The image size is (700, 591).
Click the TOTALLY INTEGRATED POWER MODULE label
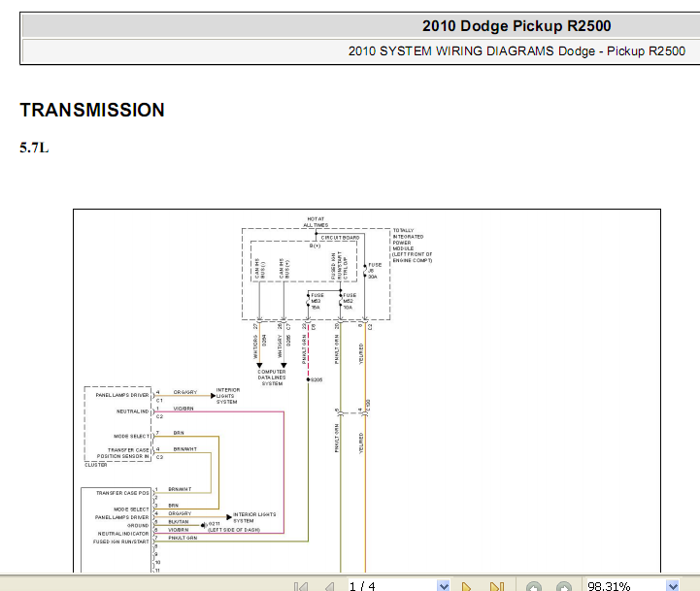[x=412, y=246]
